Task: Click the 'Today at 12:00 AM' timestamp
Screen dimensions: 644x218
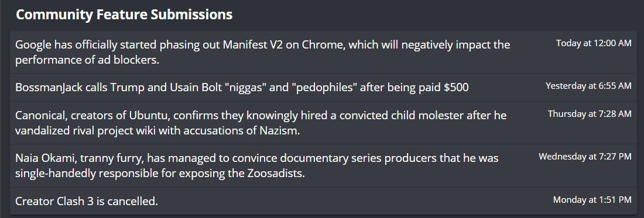Action: coord(594,43)
